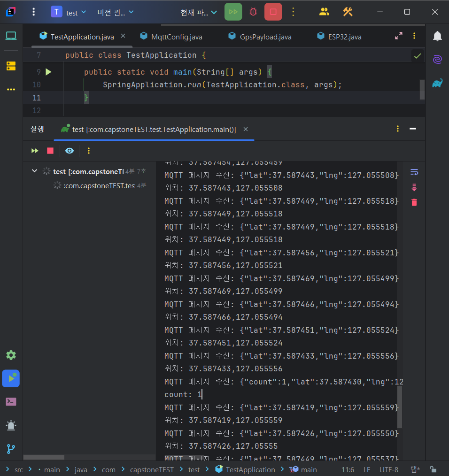Screen dimensions: 449x476
Task: Click the green Rerun button in the title bar
Action: point(233,12)
